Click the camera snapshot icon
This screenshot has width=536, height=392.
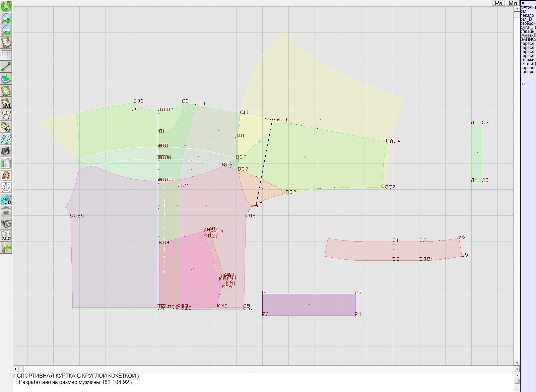tap(6, 151)
